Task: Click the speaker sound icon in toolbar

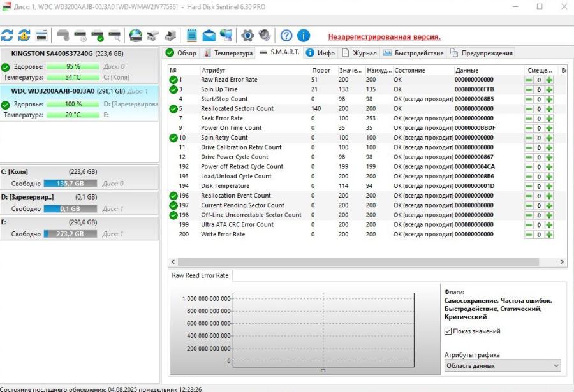Action: (264, 35)
